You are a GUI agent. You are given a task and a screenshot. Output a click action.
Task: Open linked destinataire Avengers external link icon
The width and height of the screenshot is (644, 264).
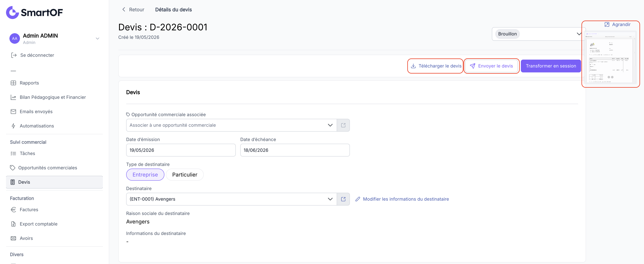click(x=343, y=199)
